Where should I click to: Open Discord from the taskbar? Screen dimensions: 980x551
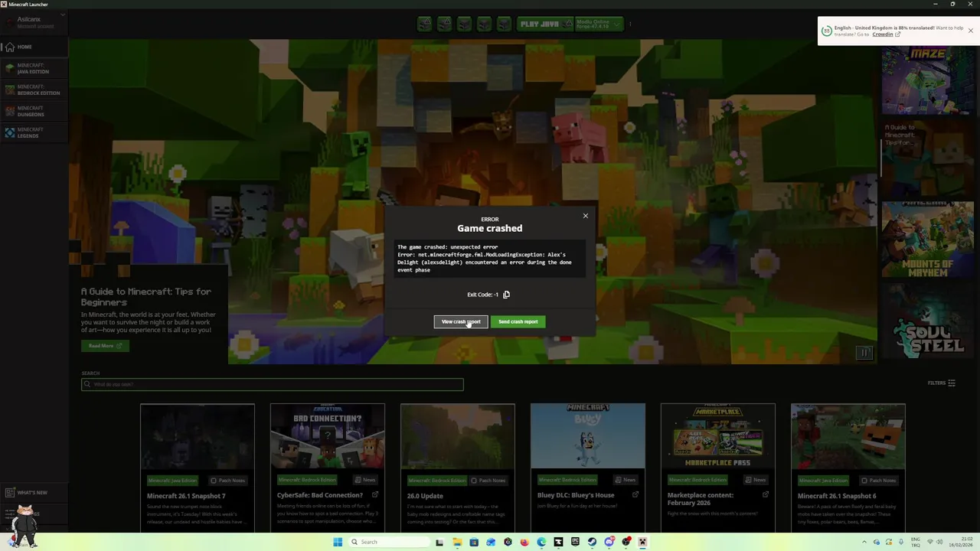point(609,542)
